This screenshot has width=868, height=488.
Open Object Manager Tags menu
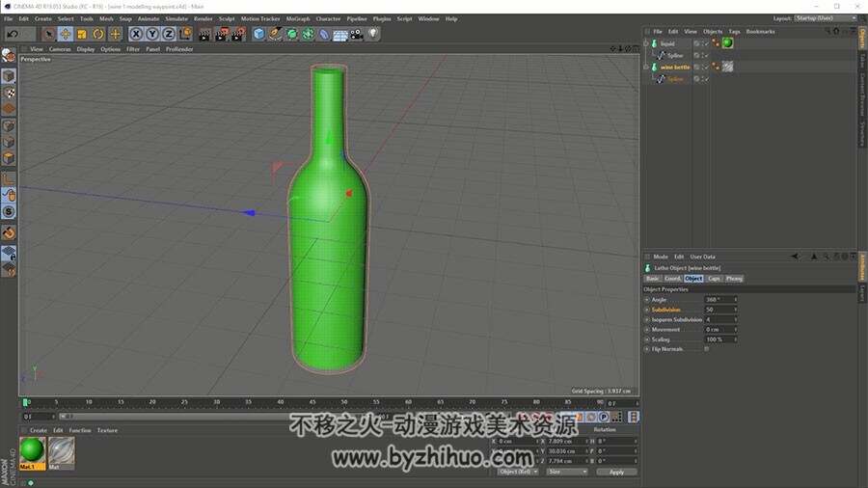(x=734, y=32)
